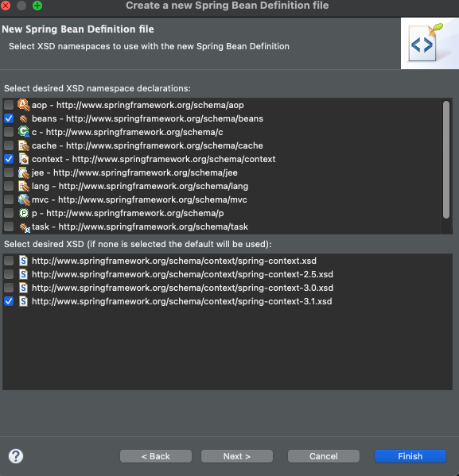Screen dimensions: 459x476
Task: Uncheck the beans namespace checkbox
Action: tap(9, 118)
